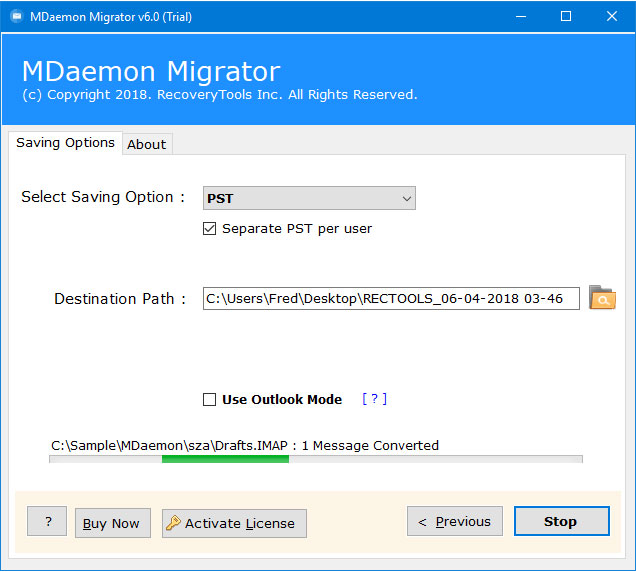Click the Stop button
This screenshot has height=572, width=636.
click(561, 521)
